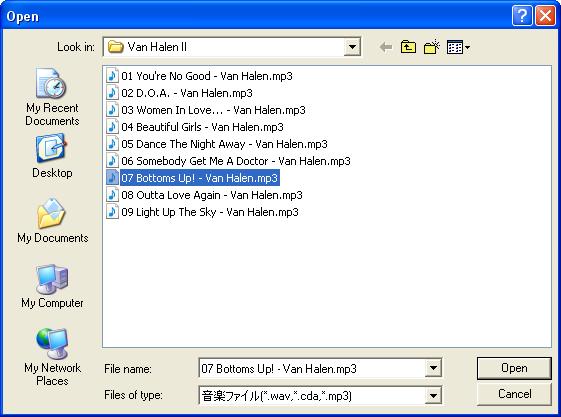This screenshot has width=561, height=417.
Task: Select 03 Women In Love mp3 file
Action: pos(206,110)
